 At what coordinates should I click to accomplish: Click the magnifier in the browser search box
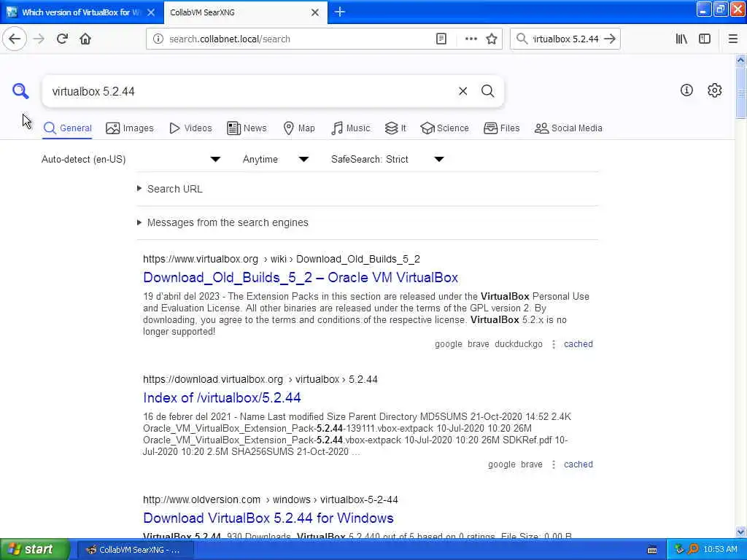522,39
